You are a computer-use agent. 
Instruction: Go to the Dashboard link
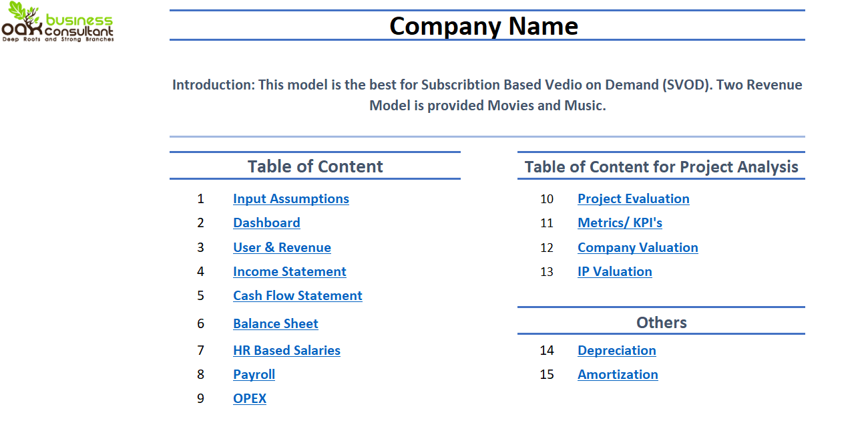(x=266, y=223)
